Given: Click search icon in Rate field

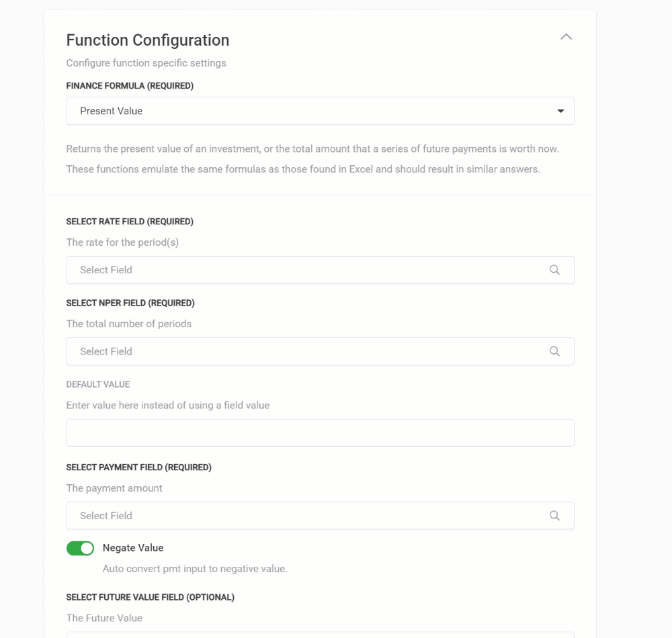Looking at the screenshot, I should tap(554, 270).
